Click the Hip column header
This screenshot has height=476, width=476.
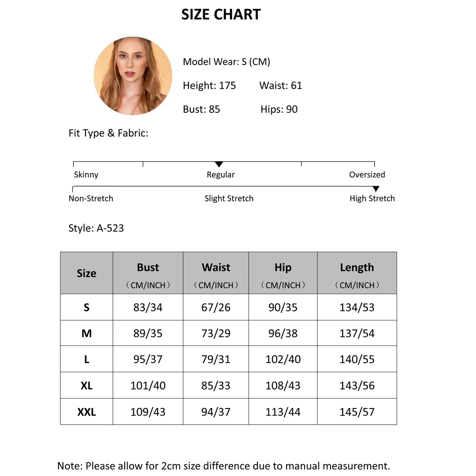(x=283, y=268)
